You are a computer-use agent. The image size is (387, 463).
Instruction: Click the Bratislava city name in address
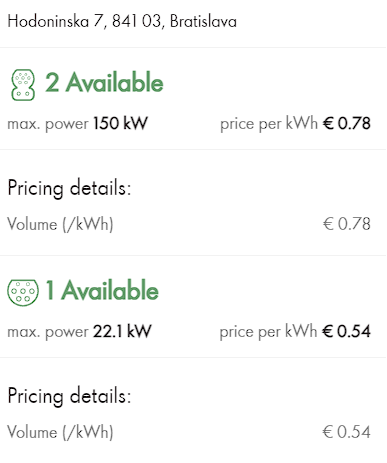203,22
